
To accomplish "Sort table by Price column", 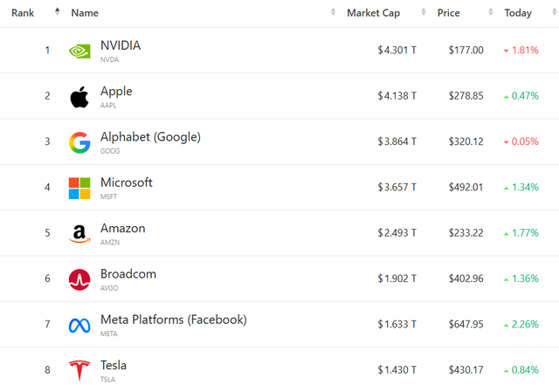I will pyautogui.click(x=448, y=13).
